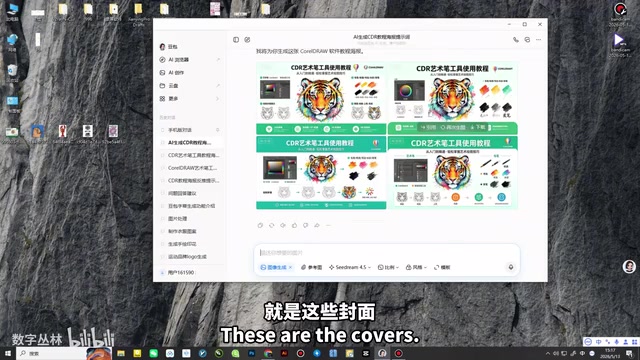Image resolution: width=640 pixels, height=360 pixels.
Task: Toggle the sidebar collapse icon in Doubao
Action: 236,40
